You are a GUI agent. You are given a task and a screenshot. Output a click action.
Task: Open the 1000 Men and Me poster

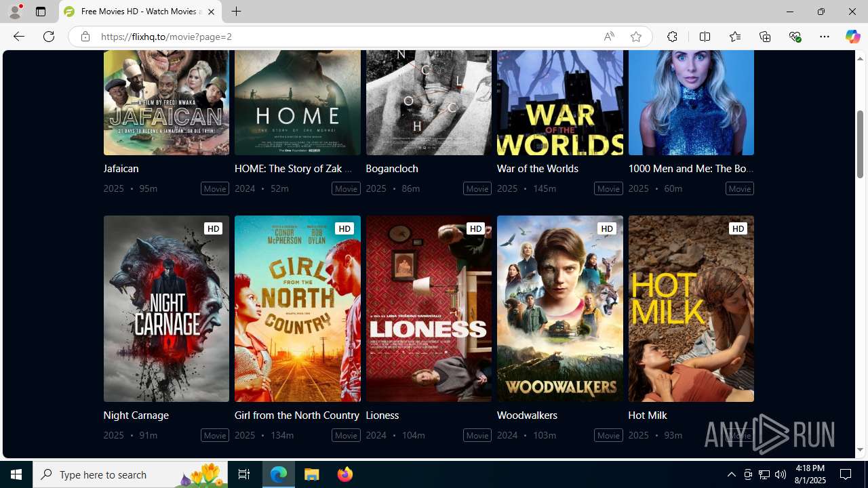[x=691, y=102]
